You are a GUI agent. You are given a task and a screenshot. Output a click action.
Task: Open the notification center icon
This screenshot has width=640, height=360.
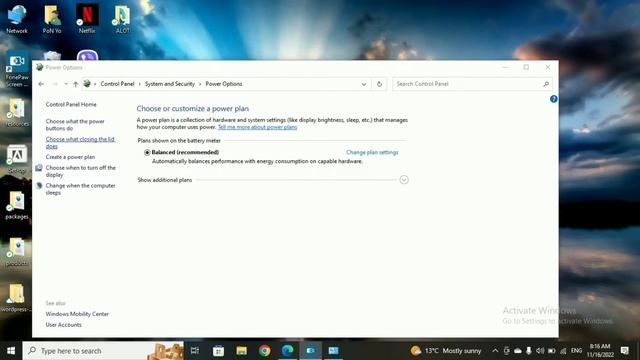624,351
